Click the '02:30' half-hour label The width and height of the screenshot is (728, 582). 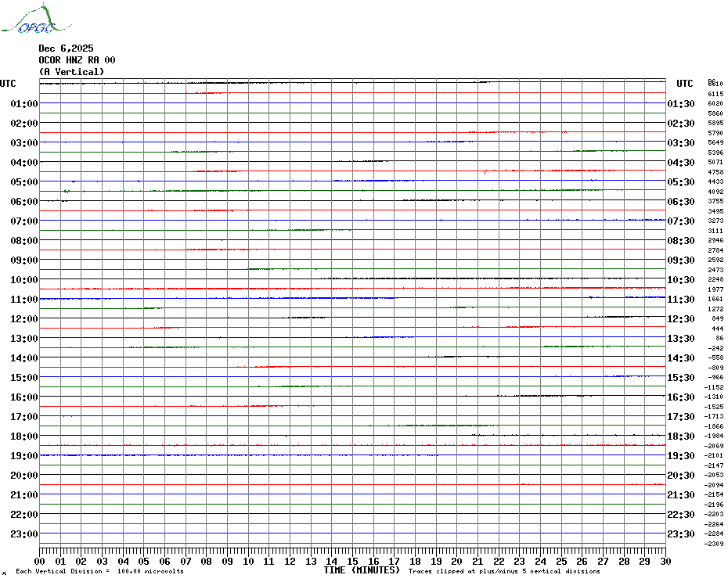pos(681,123)
